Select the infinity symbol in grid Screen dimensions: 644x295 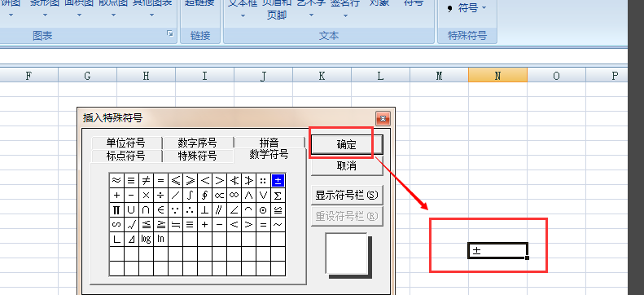[234, 195]
